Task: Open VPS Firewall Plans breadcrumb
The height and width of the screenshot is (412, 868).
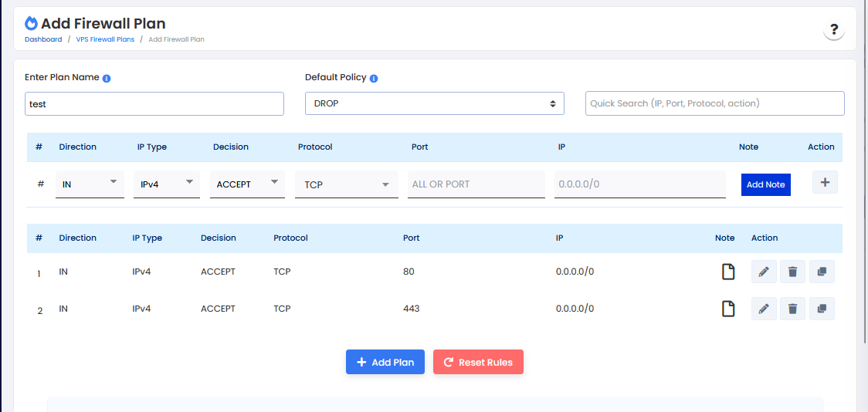Action: tap(105, 39)
